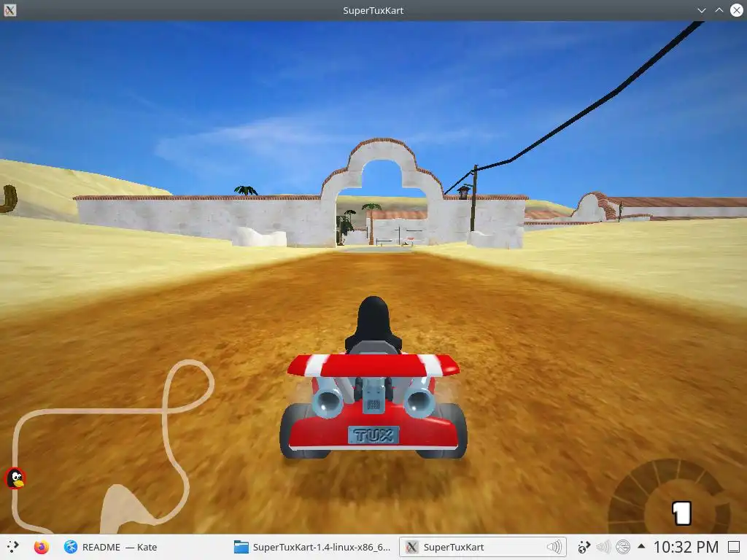Click the race position number 1
Screen dimensions: 747x560
[682, 513]
